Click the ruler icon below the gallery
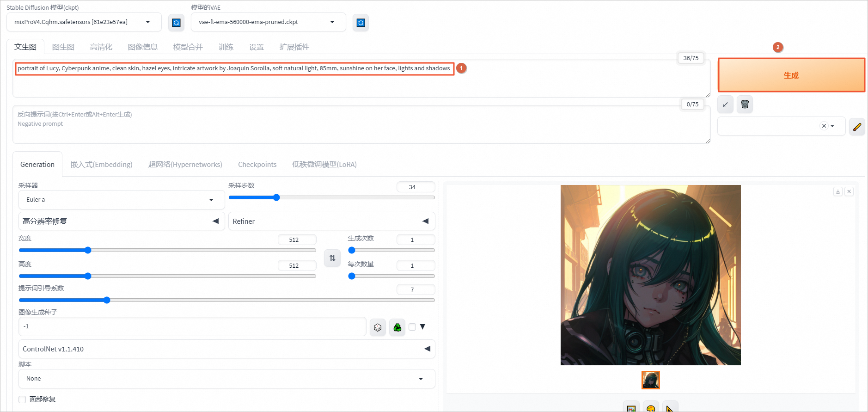The height and width of the screenshot is (412, 868). pos(670,407)
